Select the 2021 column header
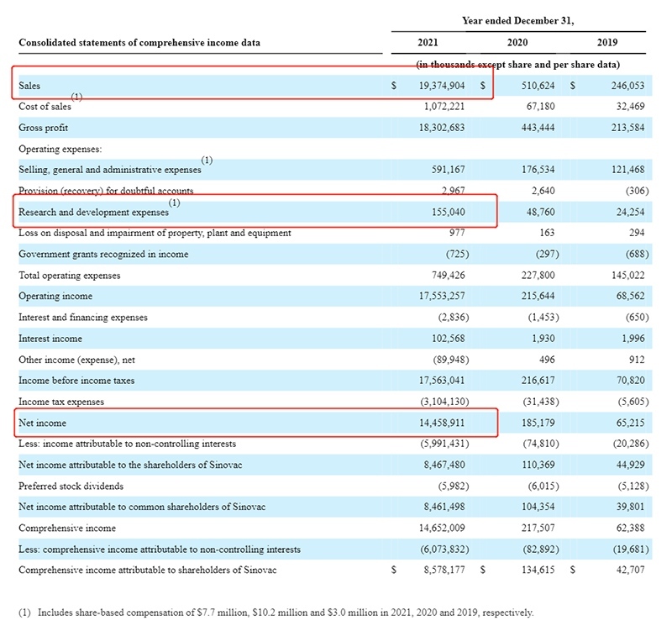 [x=428, y=42]
